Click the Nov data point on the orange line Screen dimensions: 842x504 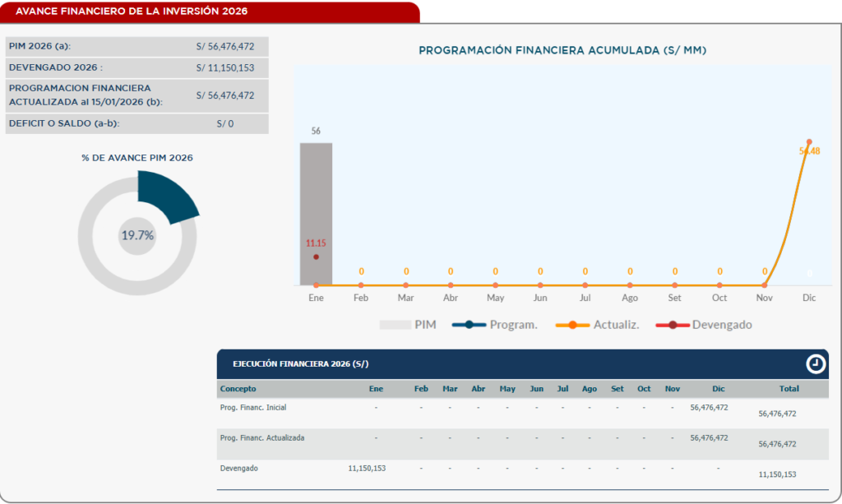(x=765, y=285)
